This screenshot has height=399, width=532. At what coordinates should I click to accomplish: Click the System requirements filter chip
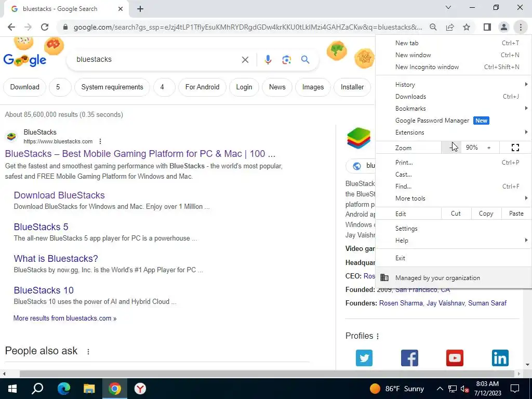point(112,87)
